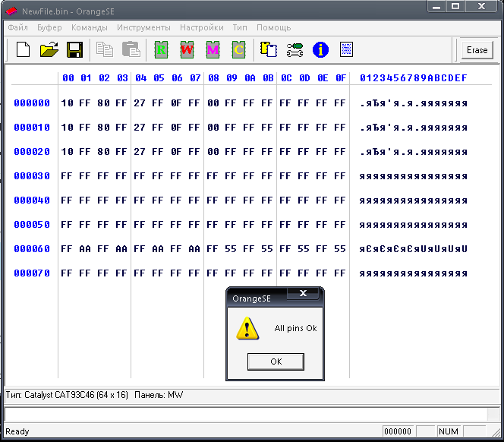Open the Буфер menu
Viewport: 504px width, 442px height.
pyautogui.click(x=49, y=27)
